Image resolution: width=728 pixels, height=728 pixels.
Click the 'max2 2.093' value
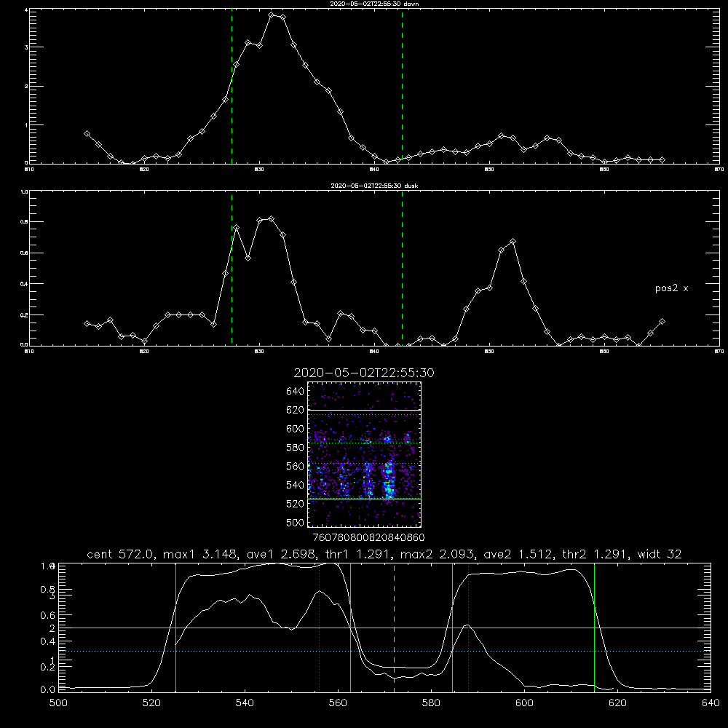click(x=438, y=554)
